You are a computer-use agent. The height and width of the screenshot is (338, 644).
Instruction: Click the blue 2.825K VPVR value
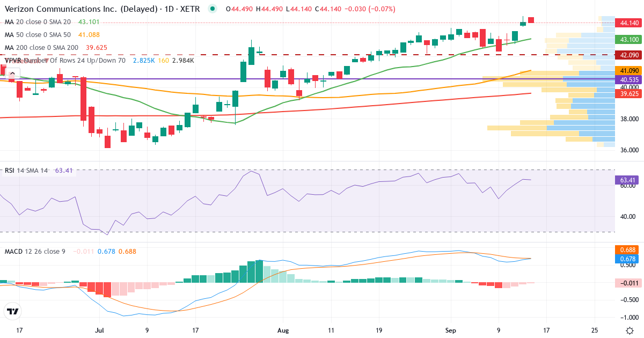(x=144, y=61)
